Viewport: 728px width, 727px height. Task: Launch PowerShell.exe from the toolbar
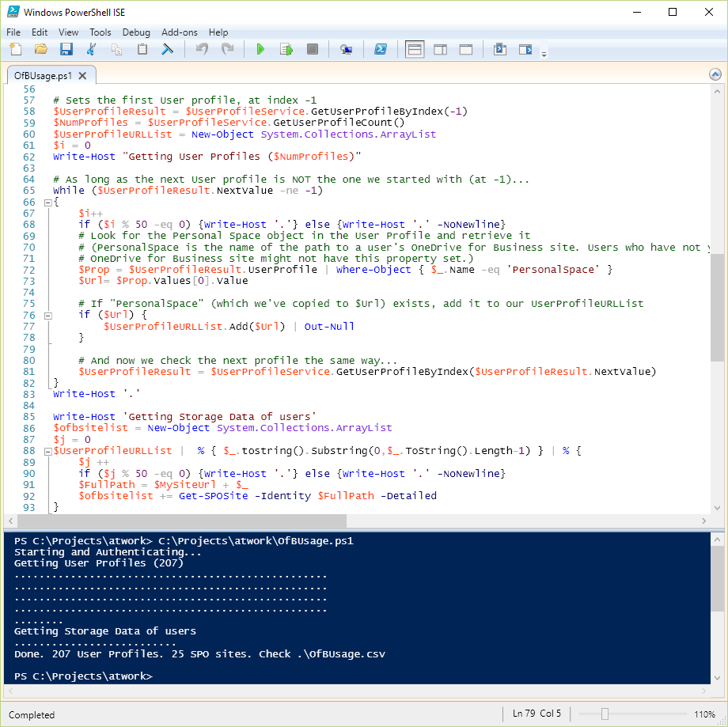tap(381, 49)
